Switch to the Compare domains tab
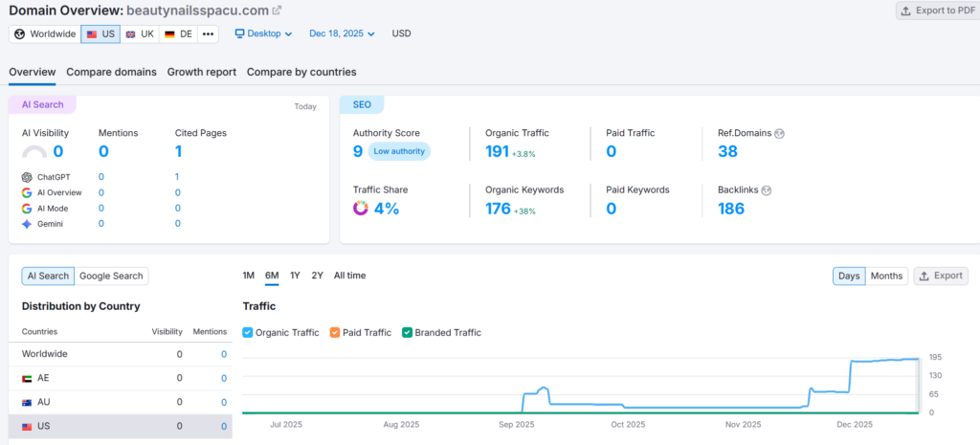Image resolution: width=980 pixels, height=445 pixels. pyautogui.click(x=111, y=72)
